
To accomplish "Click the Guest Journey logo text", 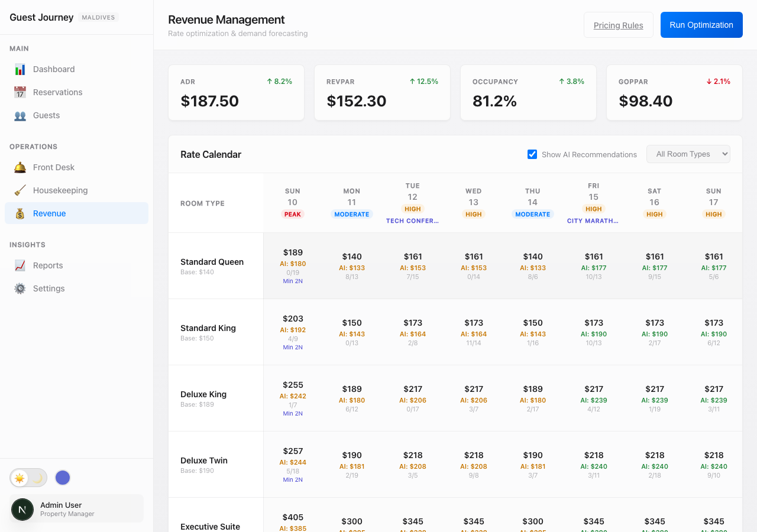I will tap(41, 17).
